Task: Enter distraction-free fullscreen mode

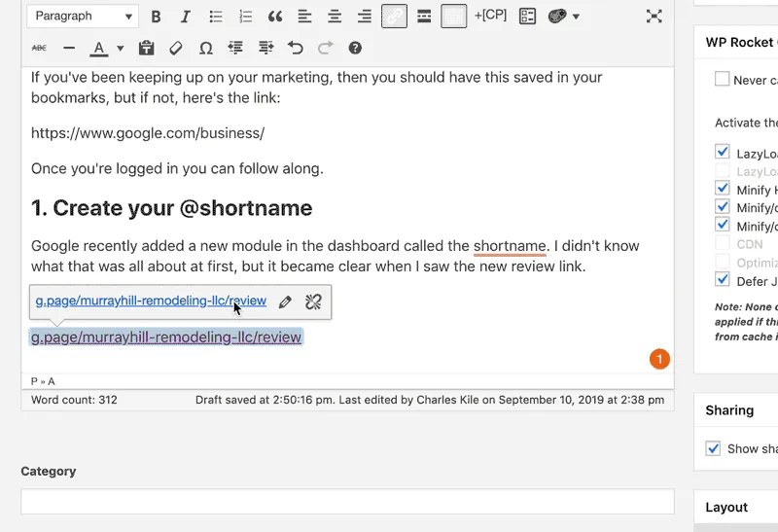Action: pos(654,17)
